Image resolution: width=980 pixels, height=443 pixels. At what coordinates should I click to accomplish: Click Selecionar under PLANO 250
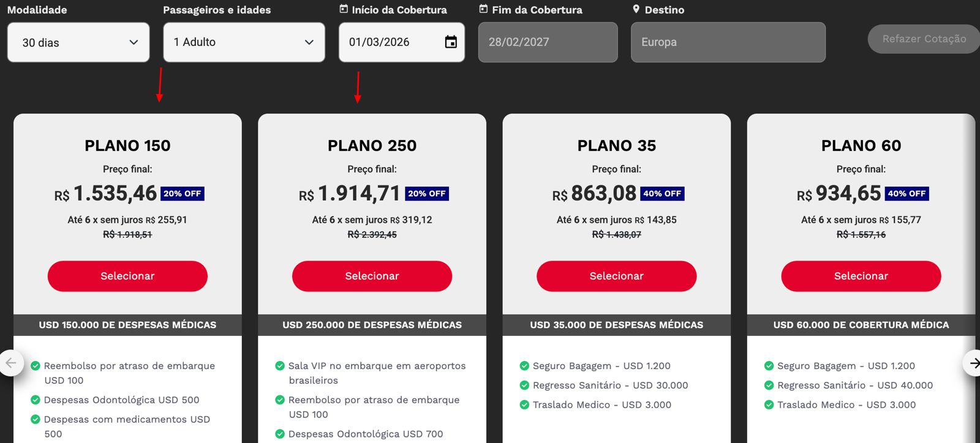372,276
